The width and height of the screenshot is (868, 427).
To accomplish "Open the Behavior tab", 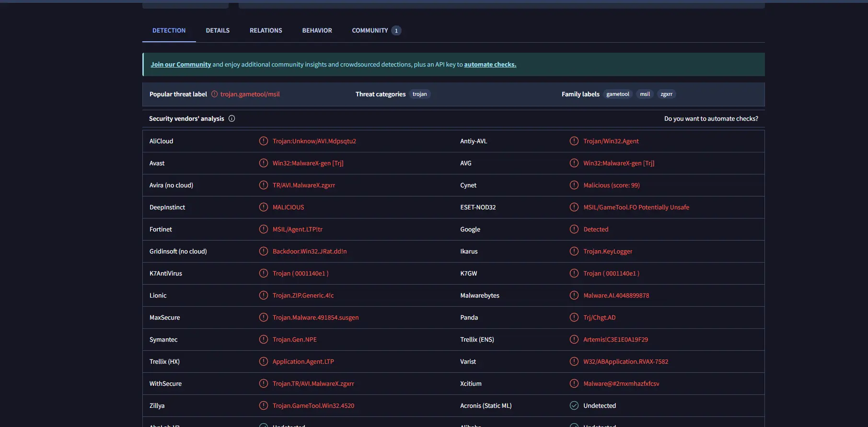I will click(x=317, y=30).
